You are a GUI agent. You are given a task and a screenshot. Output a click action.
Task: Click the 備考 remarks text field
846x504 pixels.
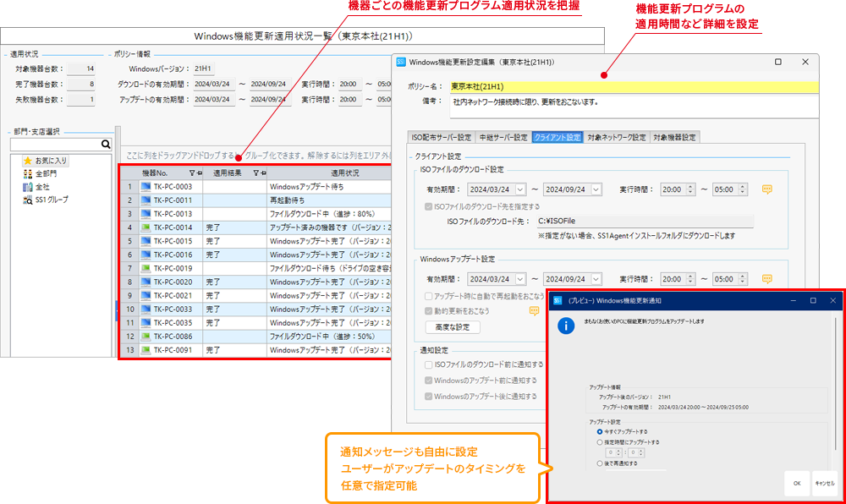coord(634,107)
